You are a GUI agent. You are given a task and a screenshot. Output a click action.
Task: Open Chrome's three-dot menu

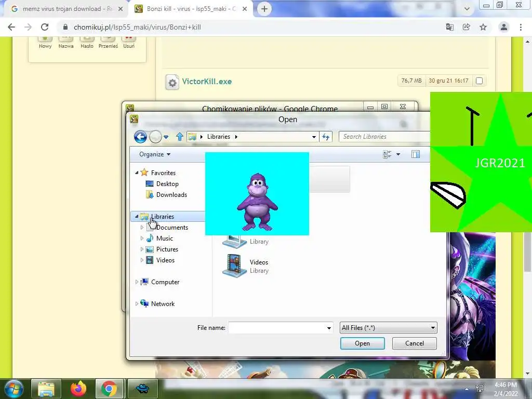click(x=521, y=27)
